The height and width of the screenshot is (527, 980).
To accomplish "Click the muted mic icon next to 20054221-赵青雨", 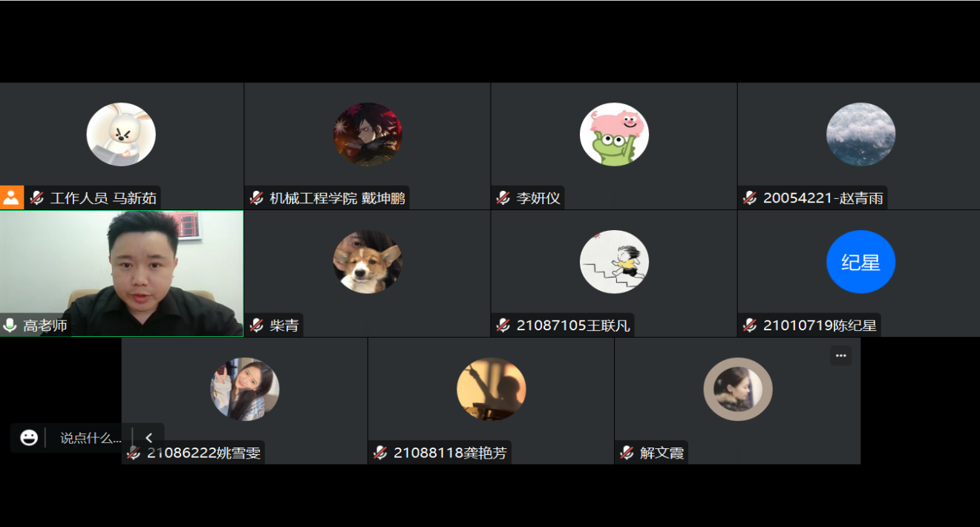I will click(x=750, y=198).
